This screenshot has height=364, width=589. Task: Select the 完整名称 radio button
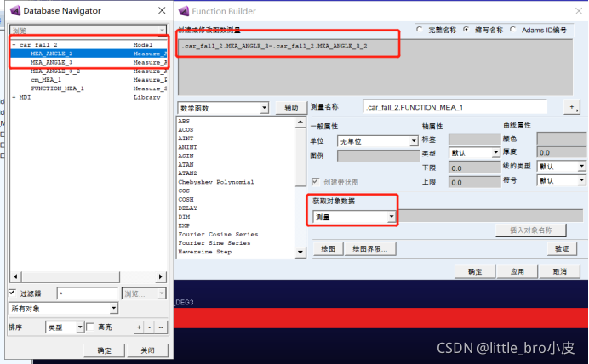[x=420, y=30]
